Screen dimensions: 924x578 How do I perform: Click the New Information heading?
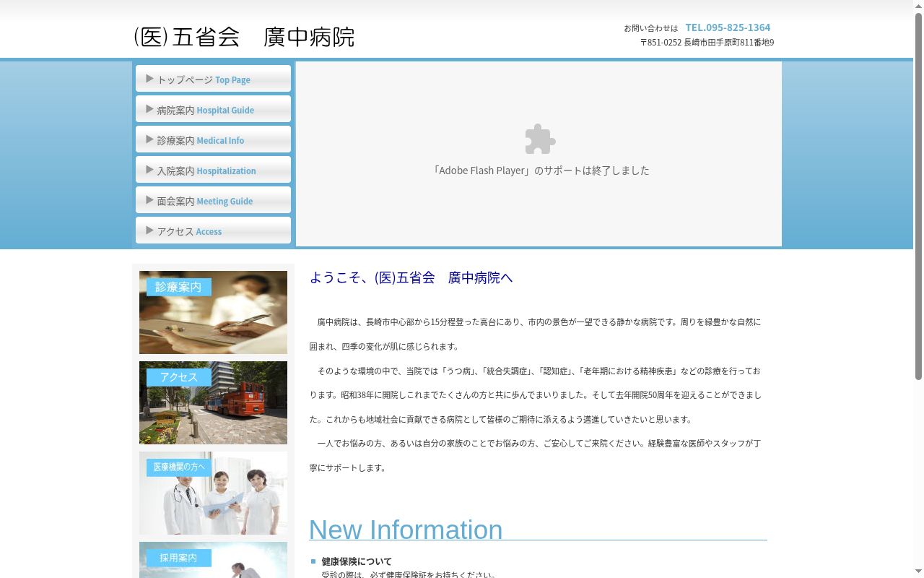click(x=406, y=530)
